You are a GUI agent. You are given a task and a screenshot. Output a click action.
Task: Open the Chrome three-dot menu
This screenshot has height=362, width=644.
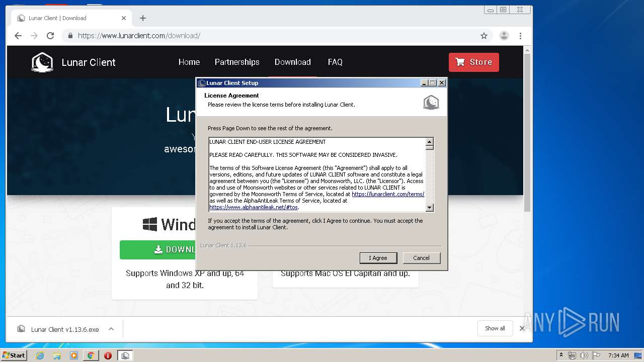(520, 36)
